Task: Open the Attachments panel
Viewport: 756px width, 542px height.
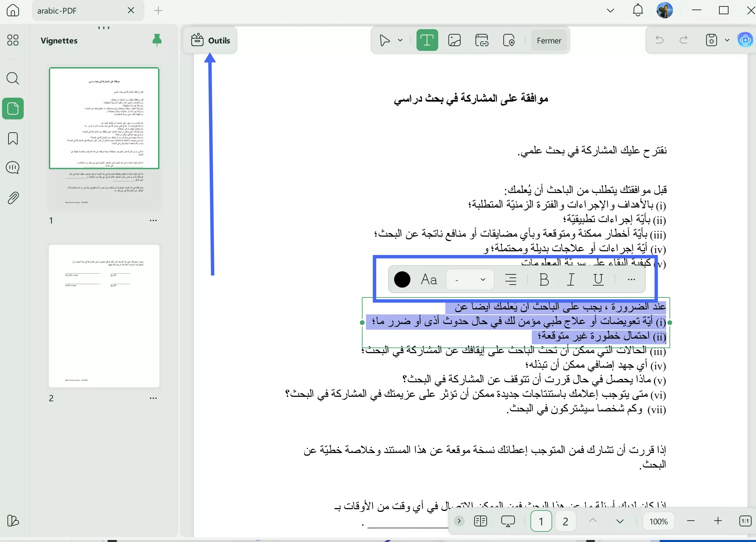Action: [x=13, y=198]
